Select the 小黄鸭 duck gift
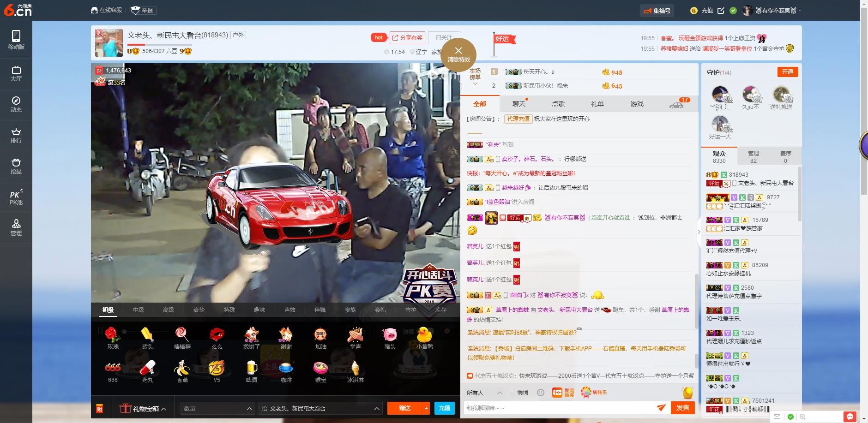Image resolution: width=868 pixels, height=423 pixels. pyautogui.click(x=424, y=338)
